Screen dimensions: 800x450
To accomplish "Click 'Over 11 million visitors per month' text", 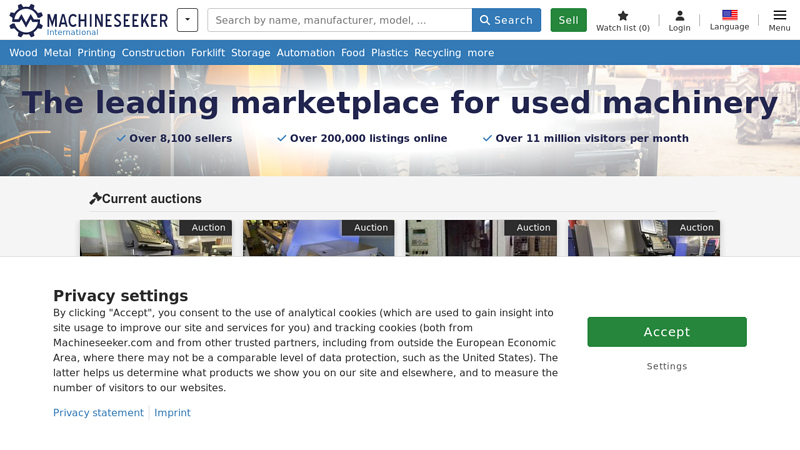I will [x=592, y=138].
